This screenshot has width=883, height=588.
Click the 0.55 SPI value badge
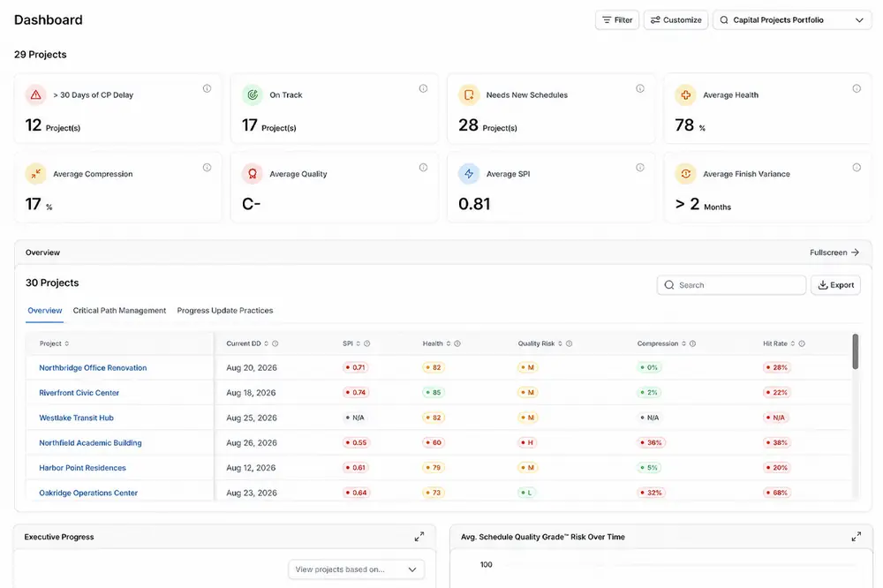pos(356,442)
